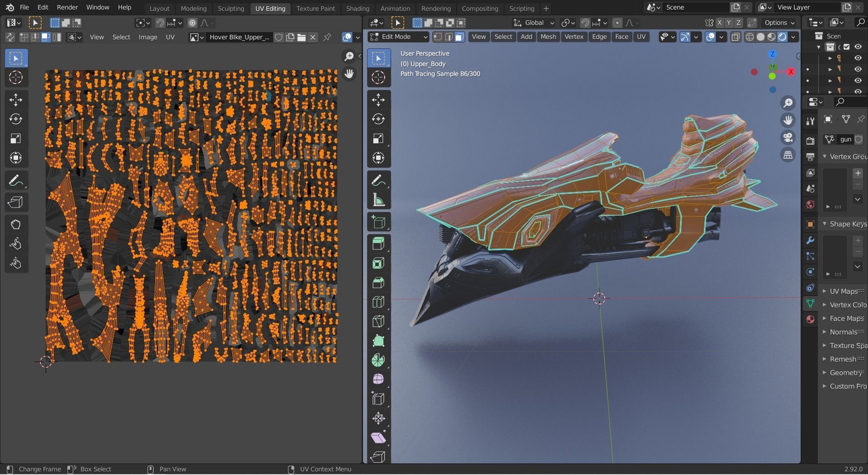This screenshot has width=868, height=475.
Task: Enable face select mode in 3D viewport
Action: point(459,37)
